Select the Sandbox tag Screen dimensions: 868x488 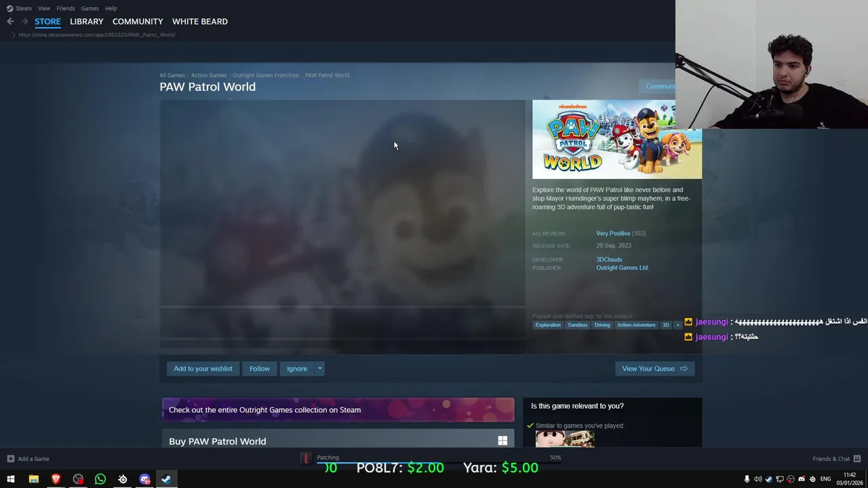click(x=578, y=325)
